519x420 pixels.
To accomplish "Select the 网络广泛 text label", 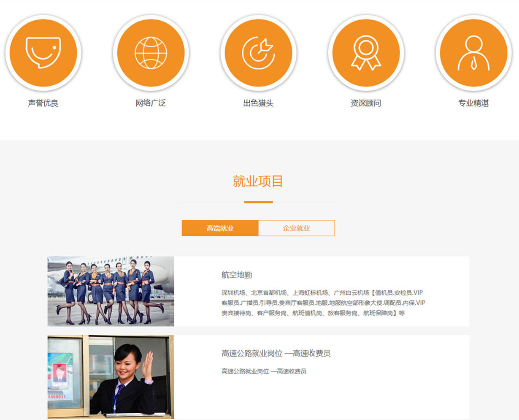I will (151, 103).
